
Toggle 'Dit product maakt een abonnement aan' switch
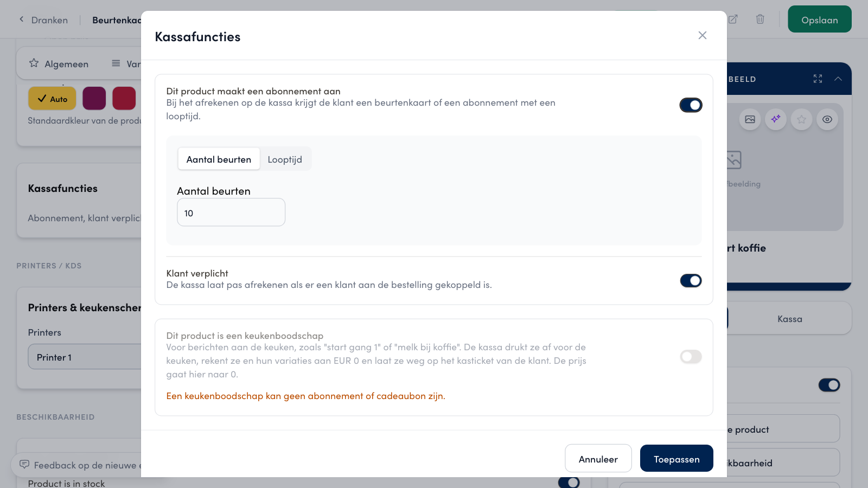(x=691, y=105)
